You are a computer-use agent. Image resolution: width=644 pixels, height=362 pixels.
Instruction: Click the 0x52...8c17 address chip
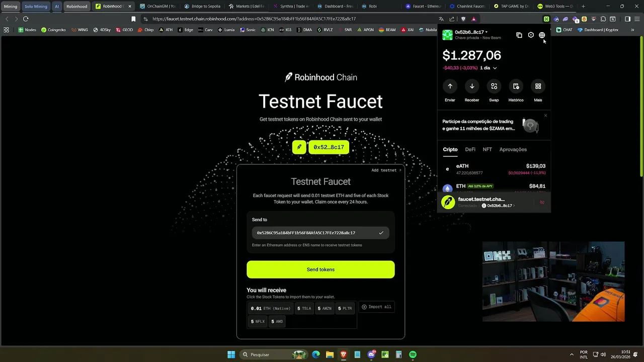[329, 147]
